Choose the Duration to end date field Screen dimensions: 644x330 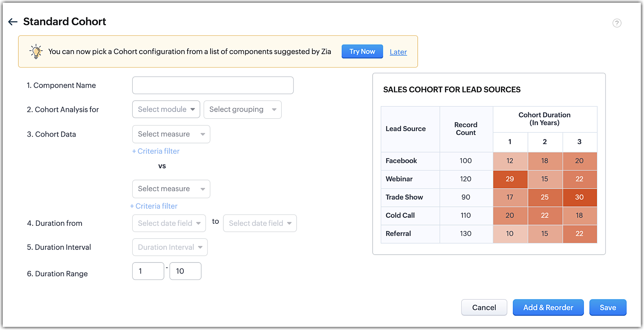click(260, 223)
